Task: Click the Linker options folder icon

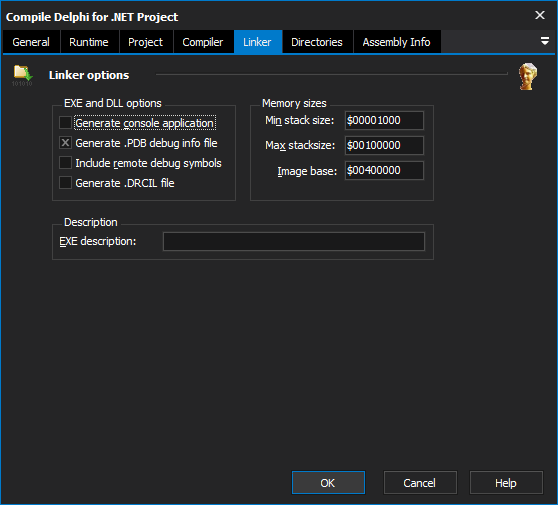Action: [x=22, y=75]
